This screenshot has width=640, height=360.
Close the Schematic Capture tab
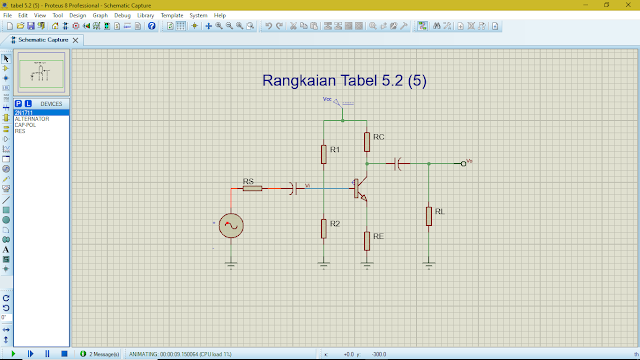coord(76,40)
